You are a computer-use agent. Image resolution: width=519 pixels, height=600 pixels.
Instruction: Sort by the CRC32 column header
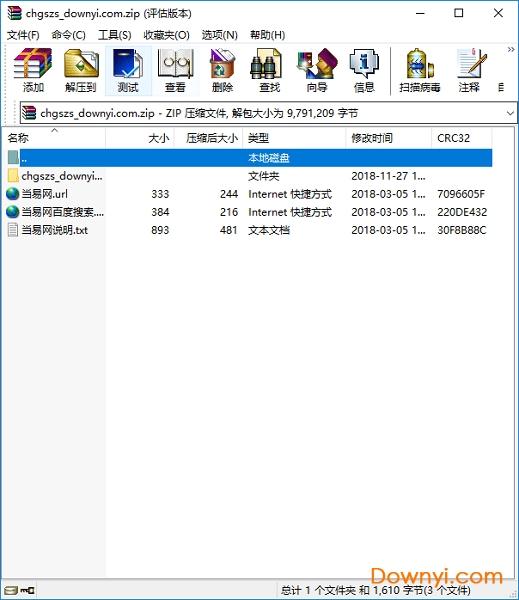pyautogui.click(x=462, y=138)
